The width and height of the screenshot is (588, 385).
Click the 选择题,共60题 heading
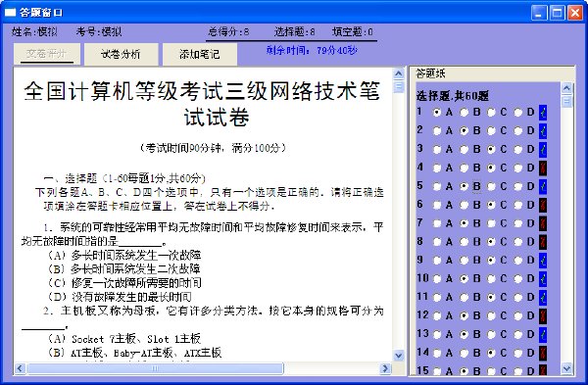pos(452,96)
